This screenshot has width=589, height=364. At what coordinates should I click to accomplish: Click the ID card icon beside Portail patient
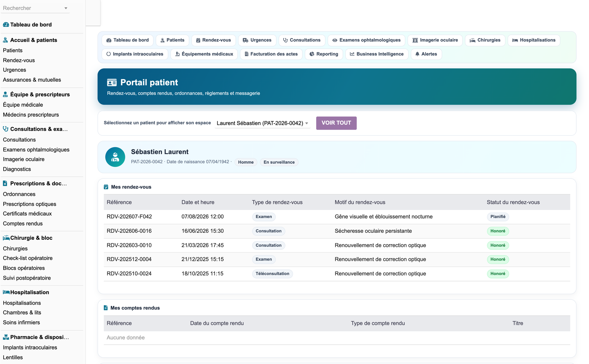[112, 83]
